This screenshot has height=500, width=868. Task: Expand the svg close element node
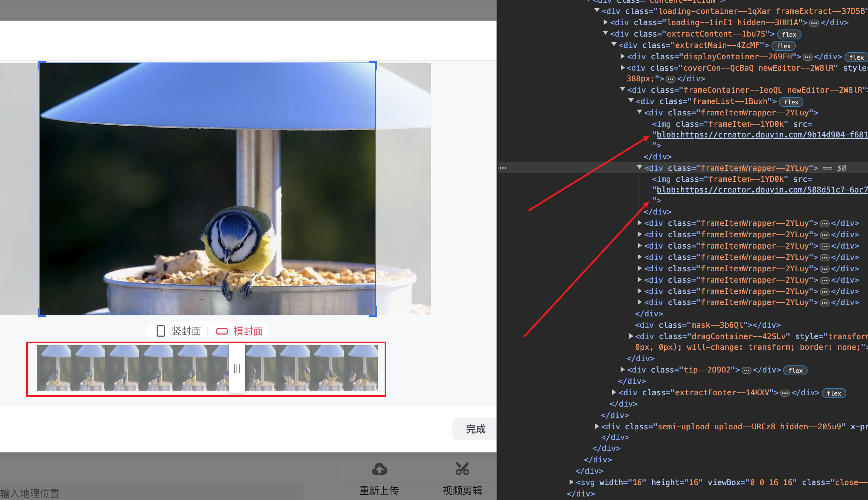pyautogui.click(x=571, y=482)
